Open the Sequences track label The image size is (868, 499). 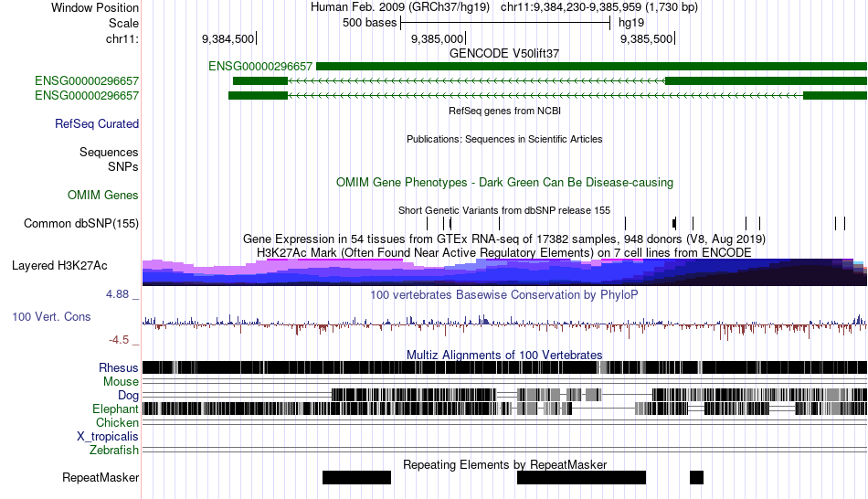click(x=109, y=152)
